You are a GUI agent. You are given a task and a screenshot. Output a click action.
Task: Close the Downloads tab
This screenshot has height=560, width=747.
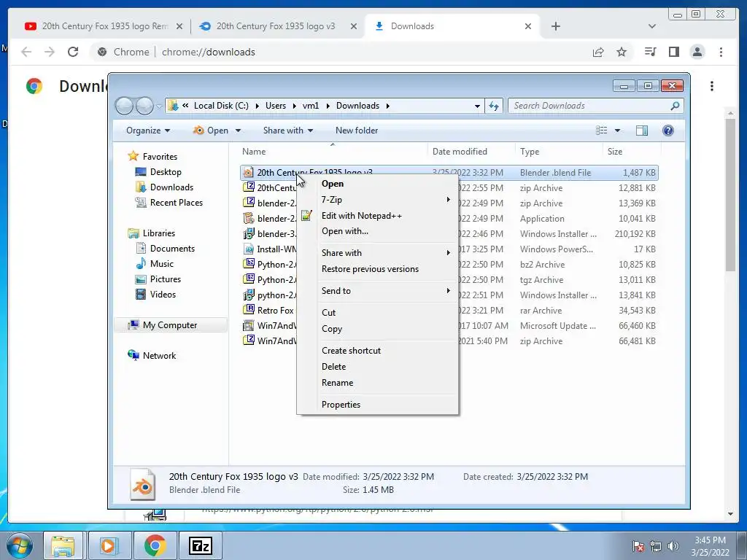tap(528, 26)
